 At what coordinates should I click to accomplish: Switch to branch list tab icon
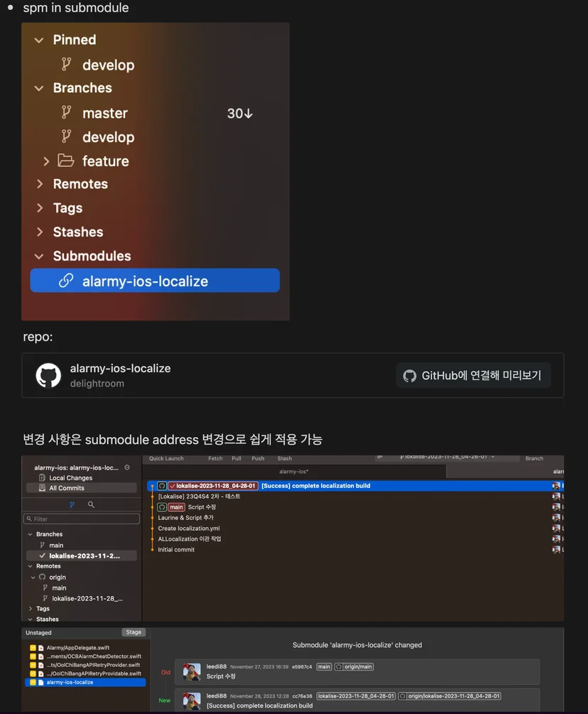tap(72, 504)
